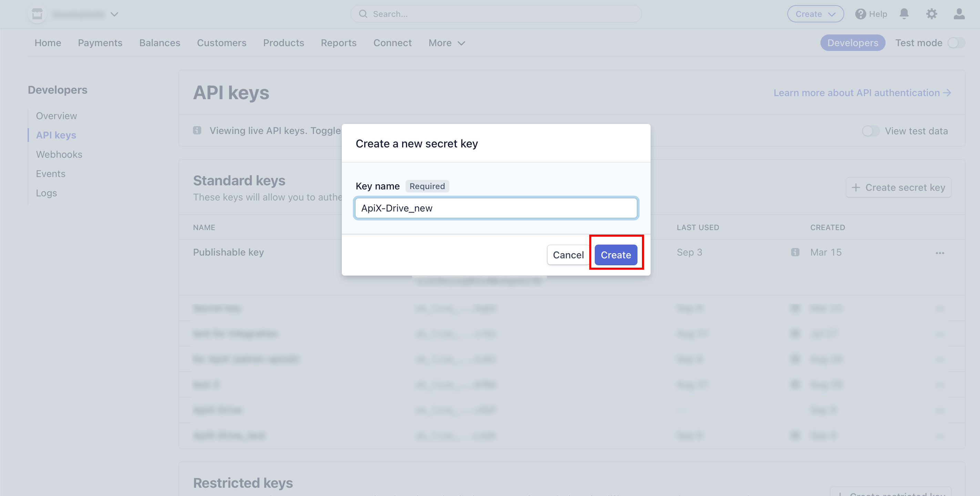Click the Cancel button in dialog
This screenshot has height=496, width=980.
568,254
